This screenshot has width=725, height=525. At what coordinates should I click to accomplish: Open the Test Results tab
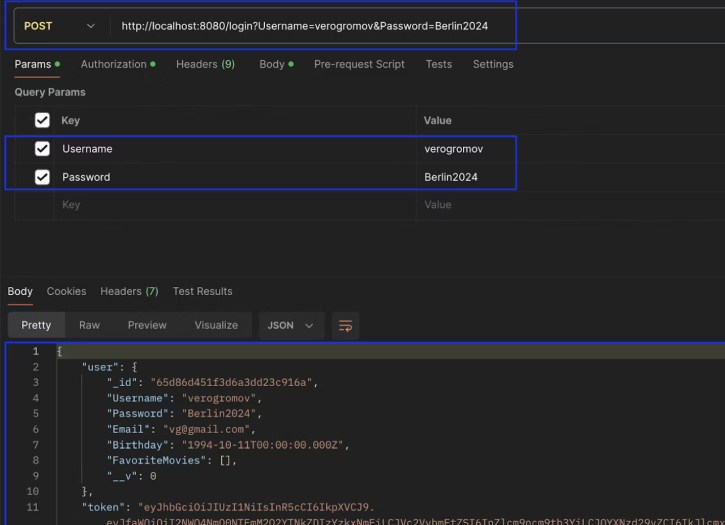[203, 291]
